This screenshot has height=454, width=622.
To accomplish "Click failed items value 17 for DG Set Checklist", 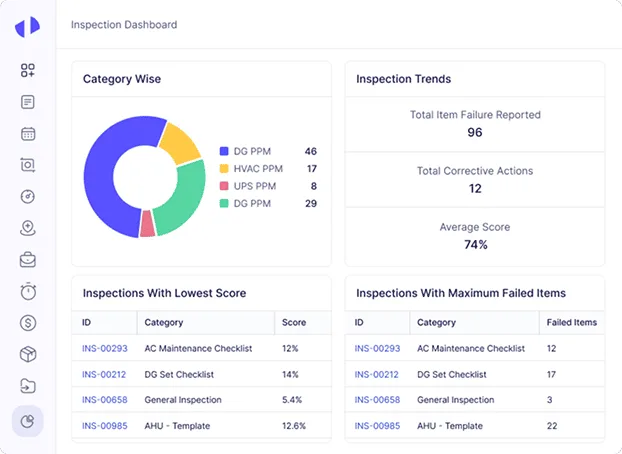I will pyautogui.click(x=551, y=374).
